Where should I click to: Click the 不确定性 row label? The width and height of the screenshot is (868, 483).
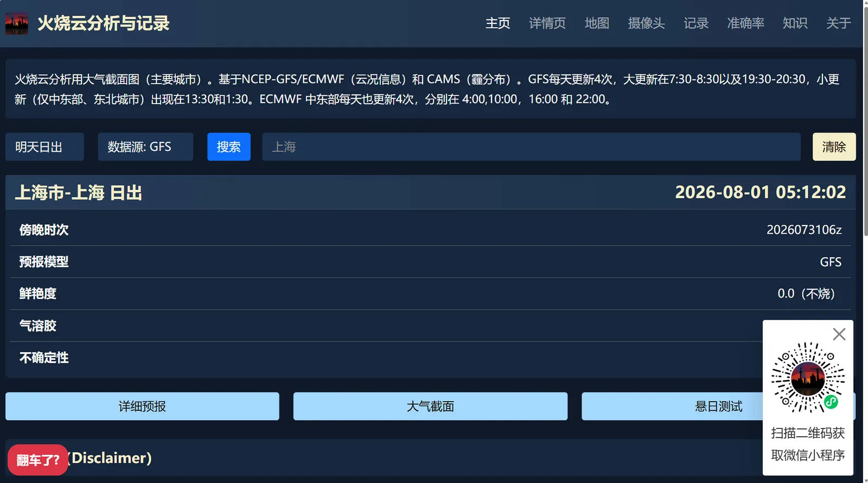pyautogui.click(x=44, y=358)
